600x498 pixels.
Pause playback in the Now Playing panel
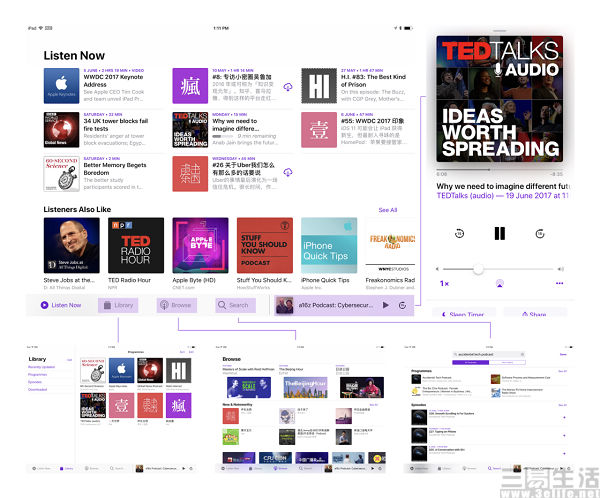tap(499, 233)
